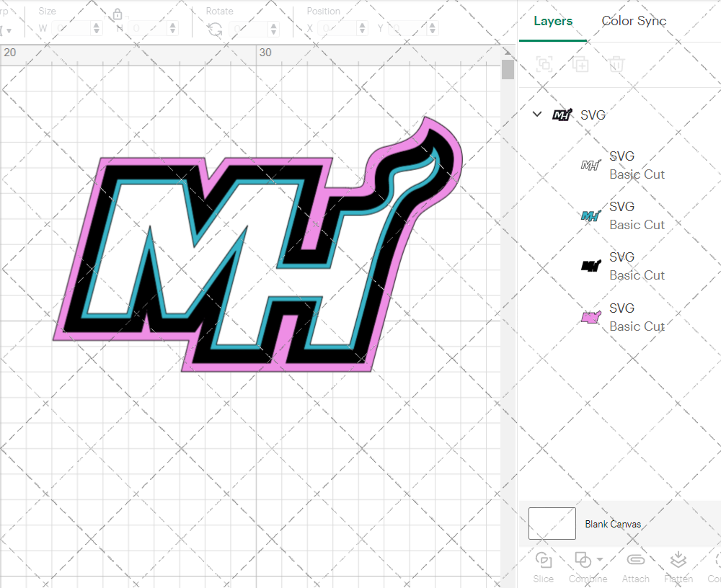Screen dimensions: 721x588
Task: Click the Combine label text
Action: tap(588, 579)
